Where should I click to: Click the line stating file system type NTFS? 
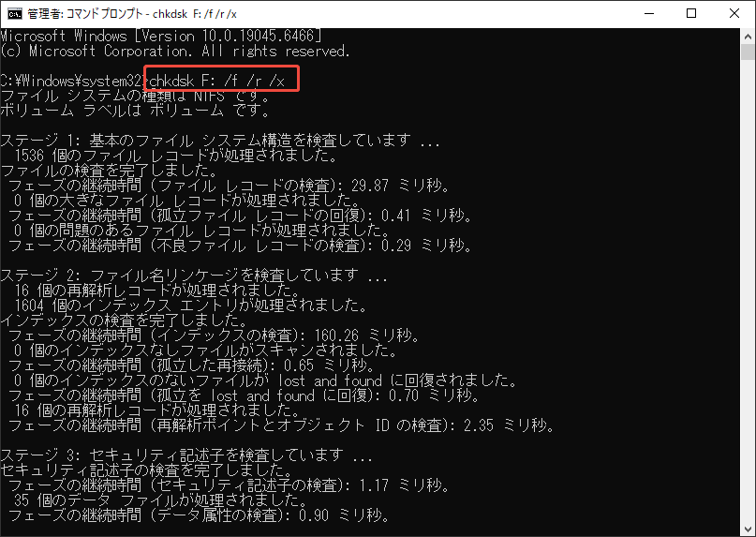(135, 96)
